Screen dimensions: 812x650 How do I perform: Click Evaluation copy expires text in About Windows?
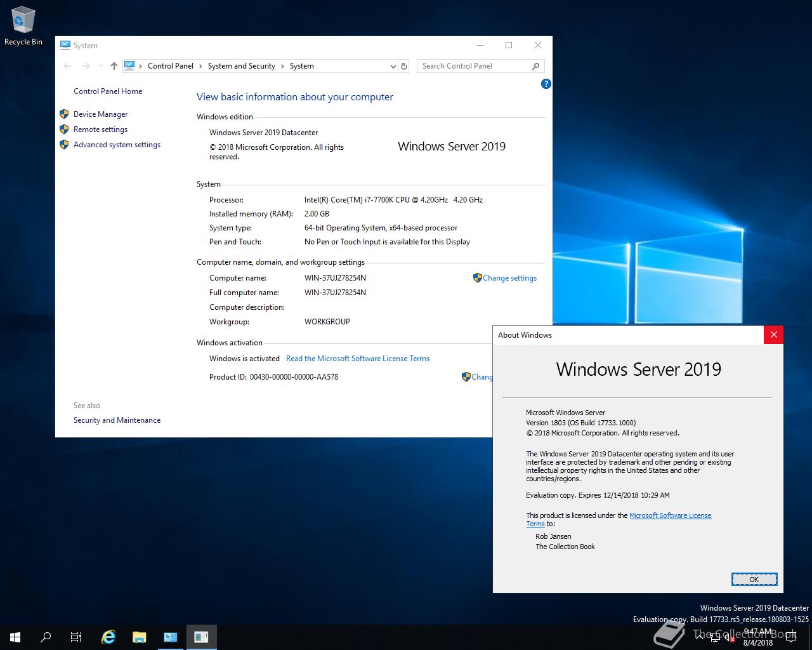(598, 495)
